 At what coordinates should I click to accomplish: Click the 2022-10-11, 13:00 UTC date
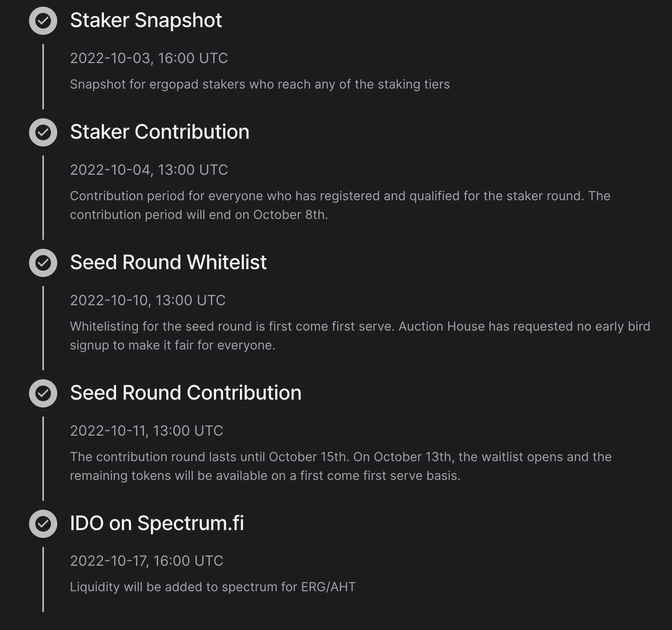(x=146, y=431)
